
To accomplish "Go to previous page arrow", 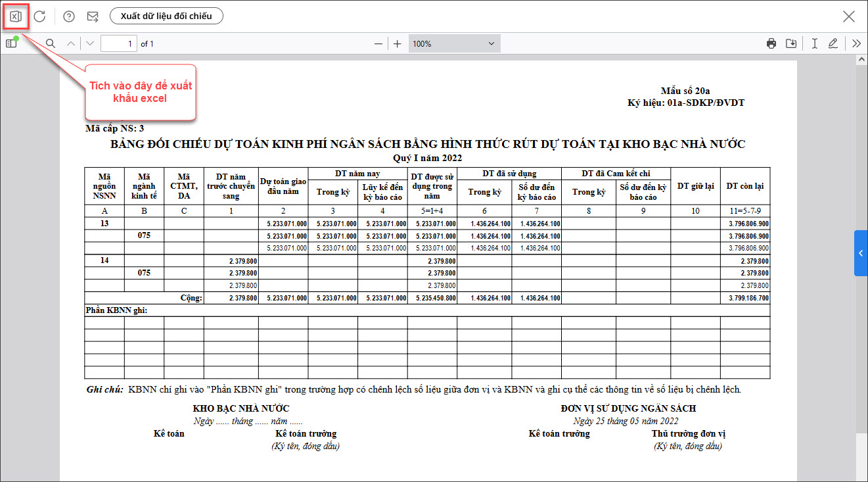I will click(x=71, y=43).
